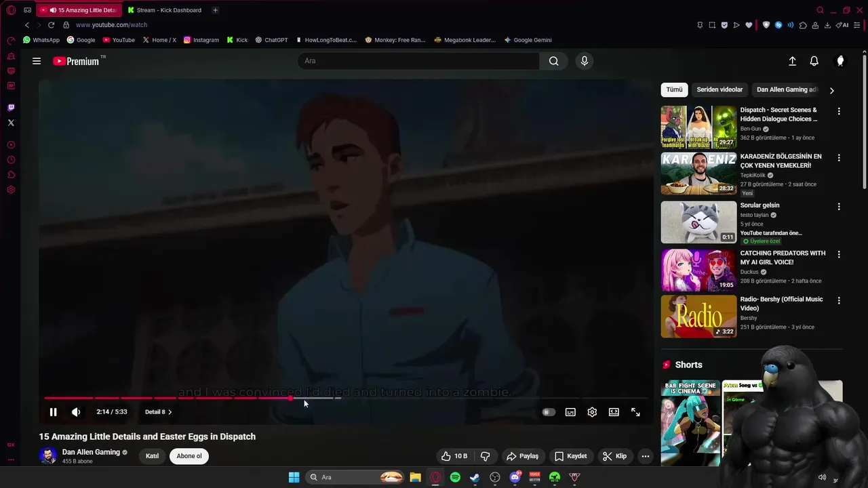
Task: Open the Opera snapshot tool icon
Action: pyautogui.click(x=712, y=25)
